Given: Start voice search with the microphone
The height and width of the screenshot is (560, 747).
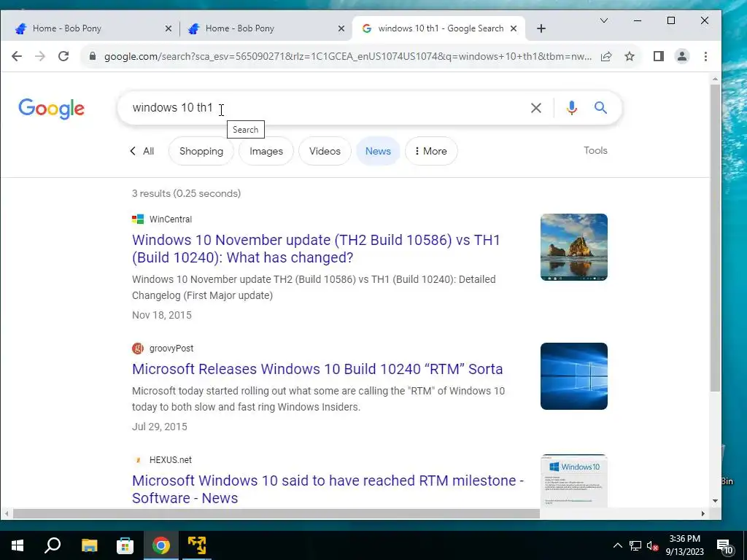Looking at the screenshot, I should [572, 108].
